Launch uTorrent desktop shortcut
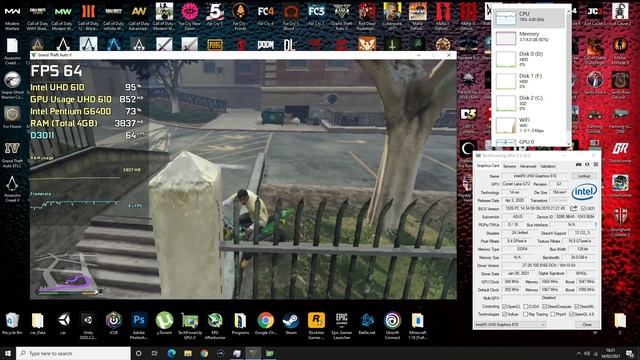 pos(164,324)
